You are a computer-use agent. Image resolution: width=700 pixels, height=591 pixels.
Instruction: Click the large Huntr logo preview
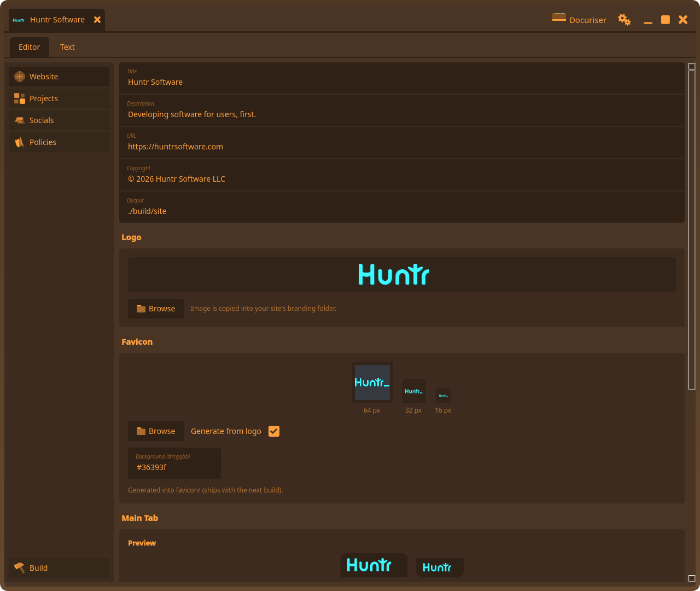click(x=394, y=275)
